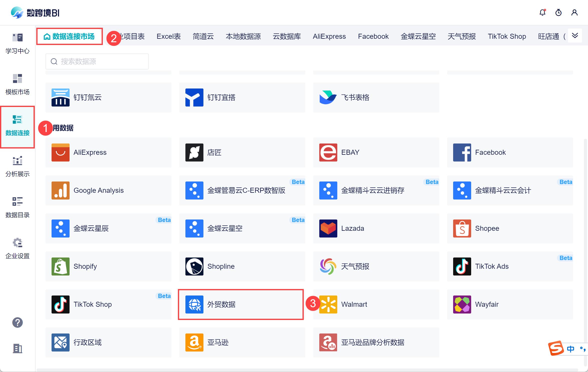The image size is (588, 372).
Task: Expand the tab list chevron dropdown
Action: 575,36
